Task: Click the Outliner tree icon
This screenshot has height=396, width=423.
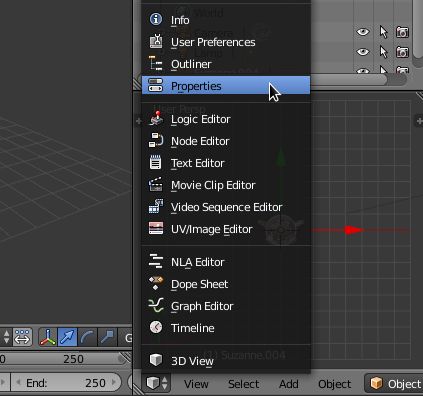Action: (156, 63)
